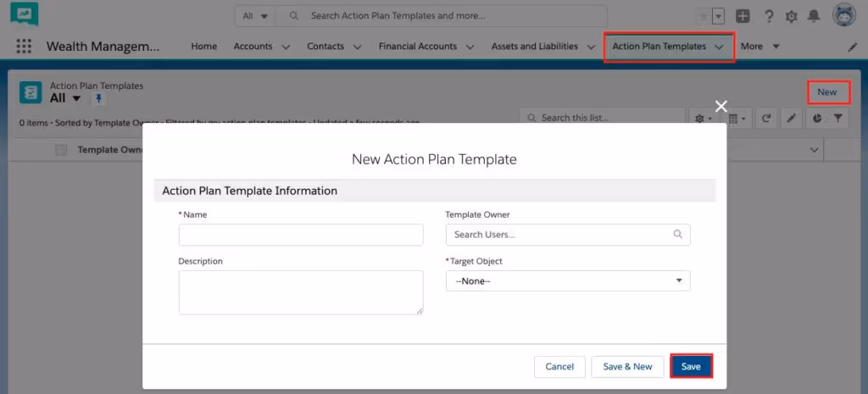Open the Display As table icon
Viewport: 868px width, 394px height.
[737, 118]
